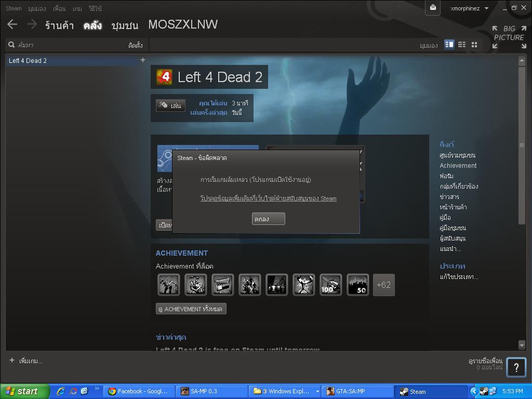
Task: Expand hidden system tray icons arrow
Action: [474, 391]
